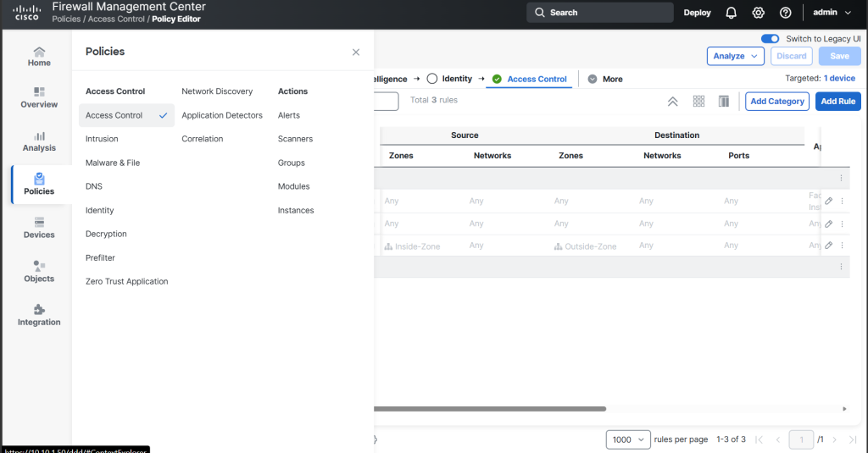The width and height of the screenshot is (868, 453).
Task: Open more options for the Inside-Zone rule
Action: (842, 246)
